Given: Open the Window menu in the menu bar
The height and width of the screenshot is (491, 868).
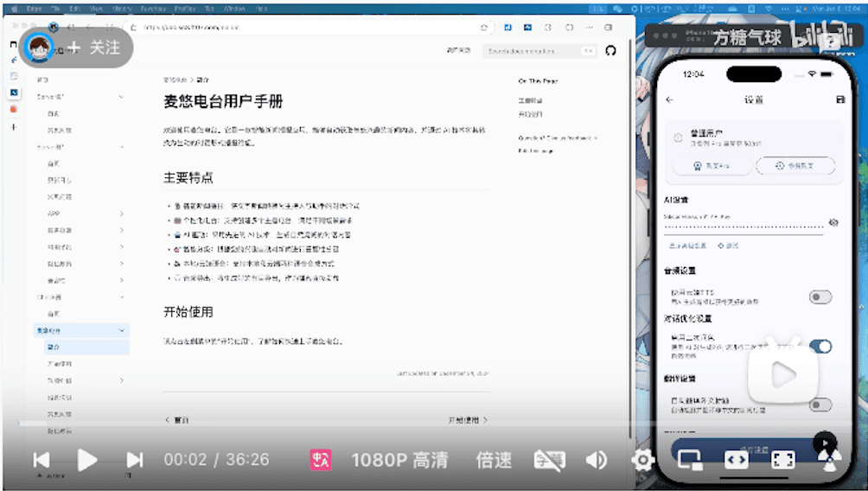Looking at the screenshot, I should (x=234, y=9).
